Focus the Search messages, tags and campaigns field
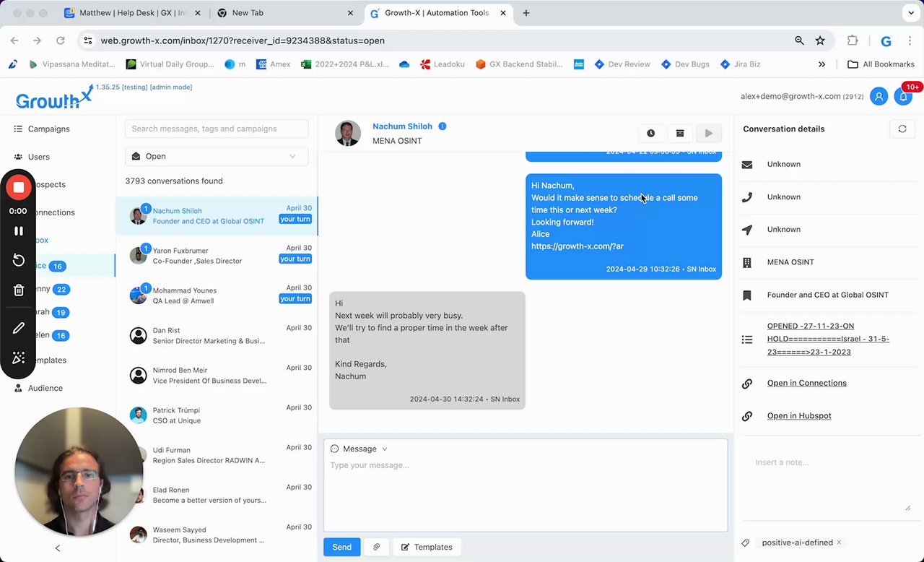The image size is (924, 562). tap(217, 129)
